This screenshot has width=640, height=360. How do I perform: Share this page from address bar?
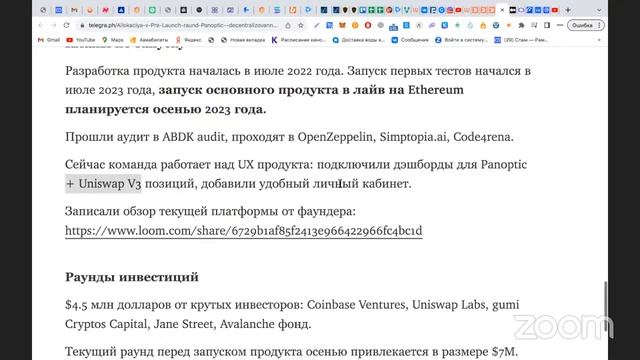coord(288,25)
